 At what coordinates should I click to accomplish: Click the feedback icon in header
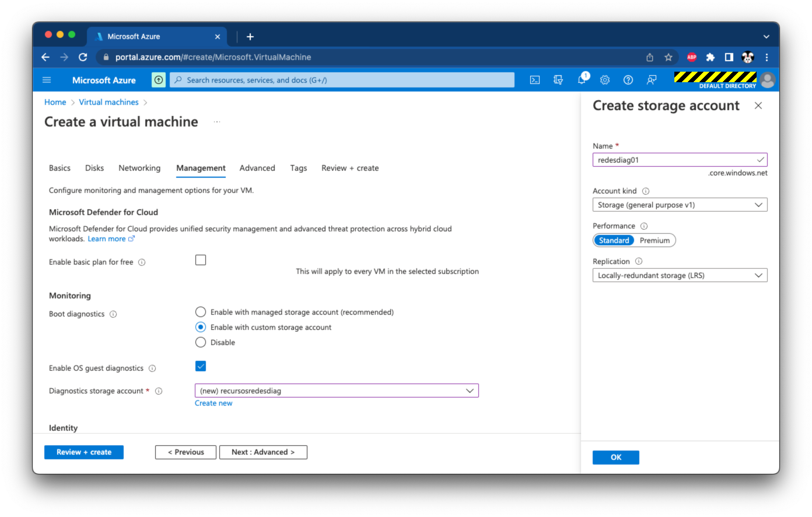tap(652, 80)
